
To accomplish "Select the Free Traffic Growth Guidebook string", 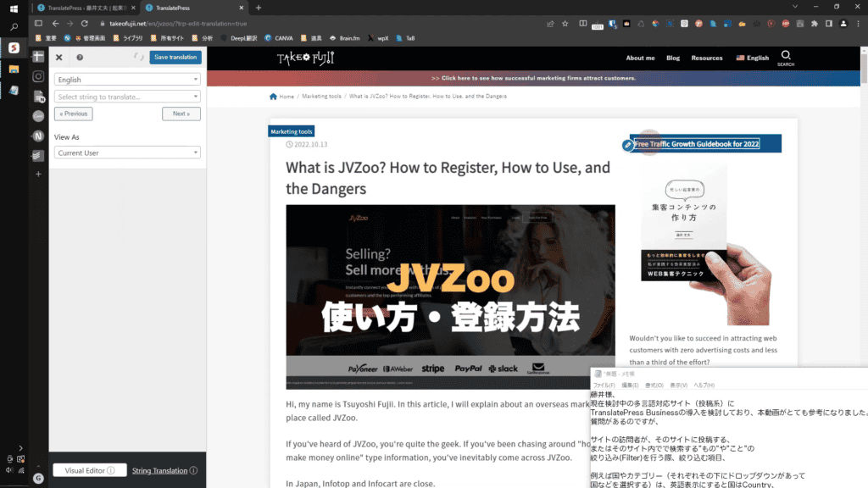I will [x=697, y=144].
